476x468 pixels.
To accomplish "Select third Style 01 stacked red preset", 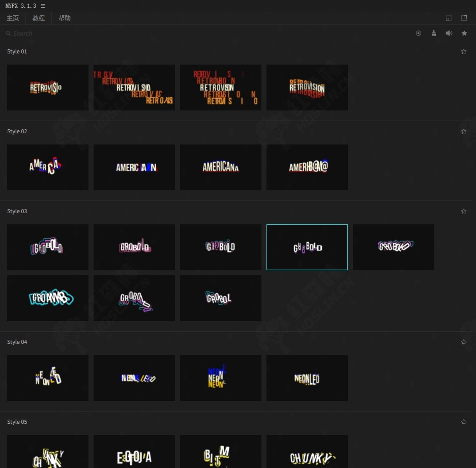I will click(x=221, y=87).
